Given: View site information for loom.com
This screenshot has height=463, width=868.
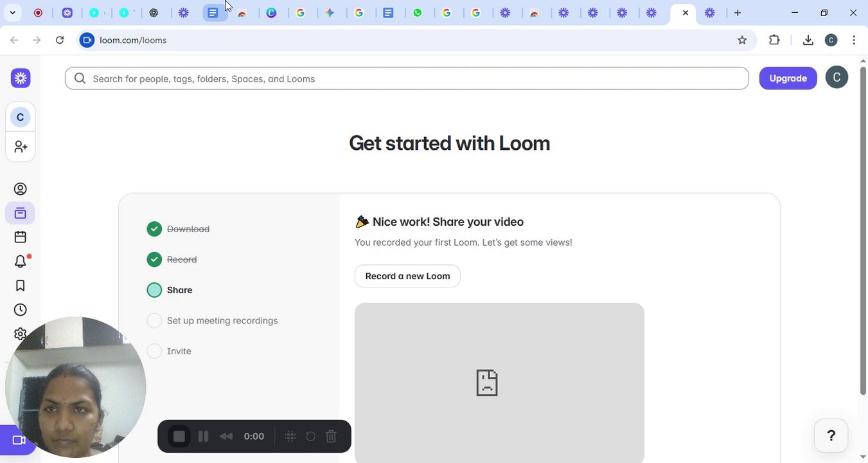Looking at the screenshot, I should click(87, 40).
